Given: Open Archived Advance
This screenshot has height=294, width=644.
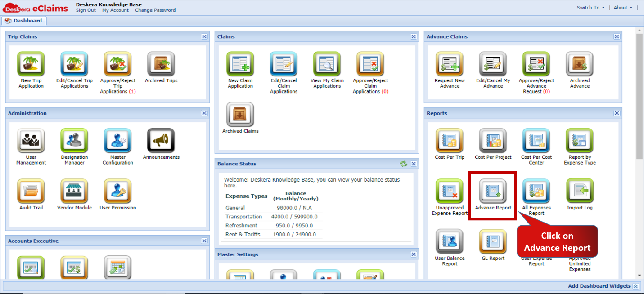Looking at the screenshot, I should (580, 64).
